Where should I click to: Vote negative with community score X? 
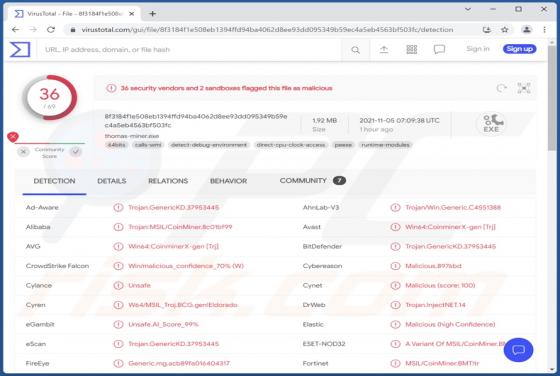pyautogui.click(x=23, y=152)
